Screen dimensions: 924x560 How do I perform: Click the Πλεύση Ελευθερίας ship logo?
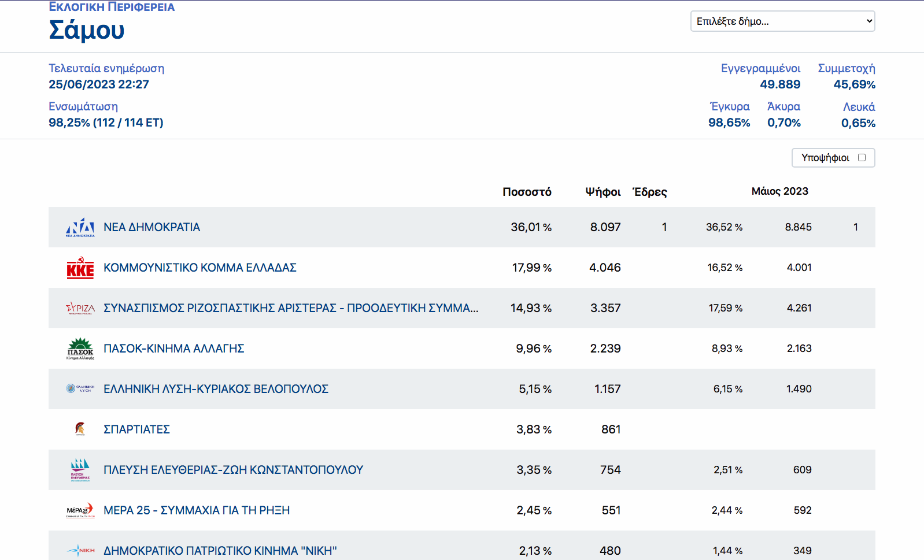click(80, 470)
